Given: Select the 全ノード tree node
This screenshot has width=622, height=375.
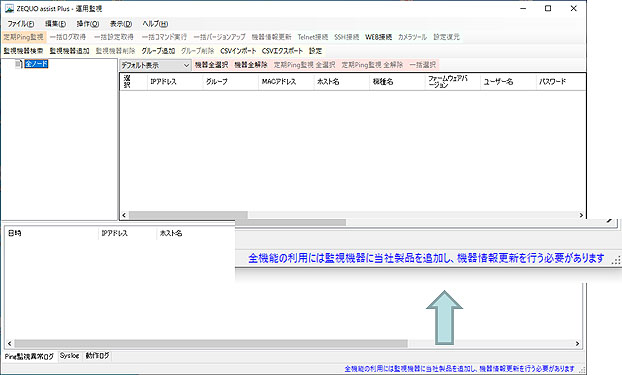Looking at the screenshot, I should pos(36,64).
